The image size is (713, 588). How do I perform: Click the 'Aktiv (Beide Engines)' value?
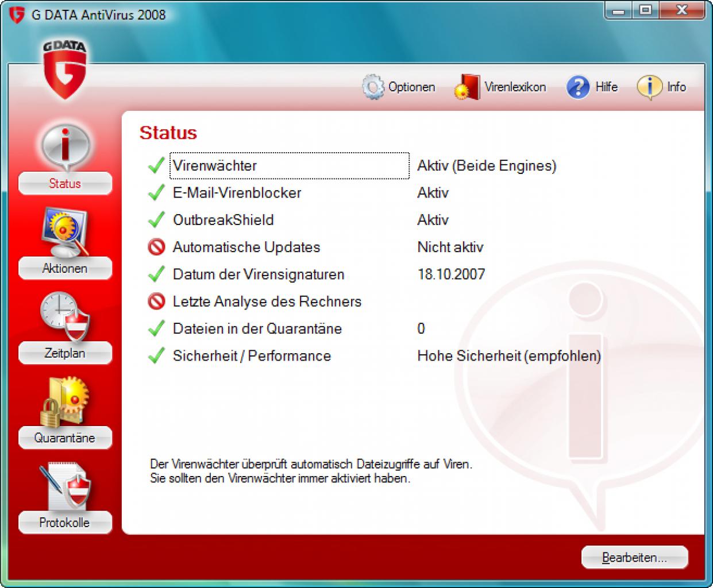(x=487, y=165)
